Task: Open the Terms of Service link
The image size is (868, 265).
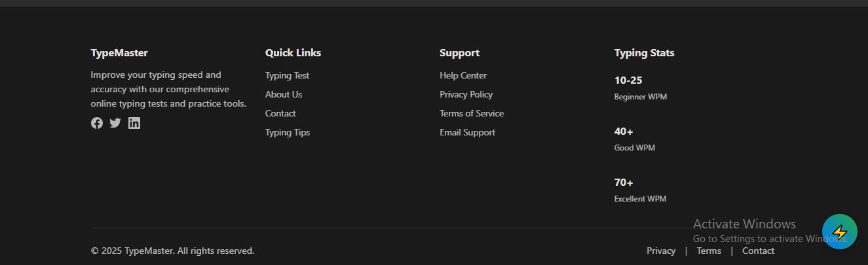Action: (472, 113)
